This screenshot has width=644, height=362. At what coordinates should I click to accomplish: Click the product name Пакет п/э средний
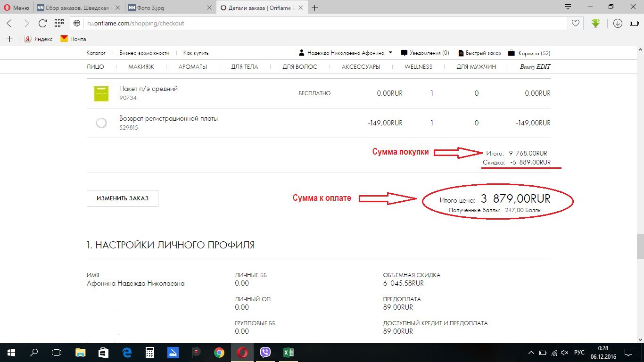point(149,89)
